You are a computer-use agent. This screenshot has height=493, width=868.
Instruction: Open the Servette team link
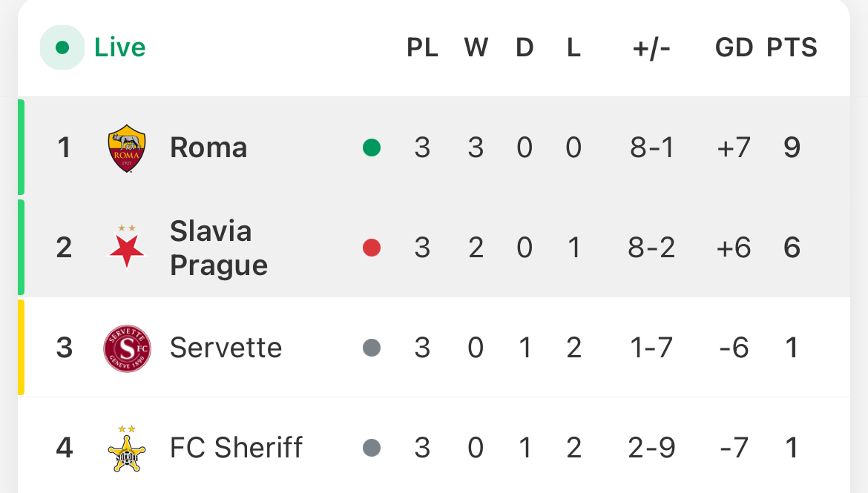pyautogui.click(x=226, y=348)
